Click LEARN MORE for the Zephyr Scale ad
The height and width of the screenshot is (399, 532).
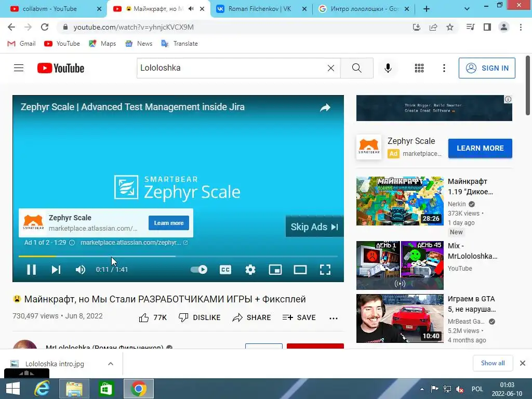point(480,148)
